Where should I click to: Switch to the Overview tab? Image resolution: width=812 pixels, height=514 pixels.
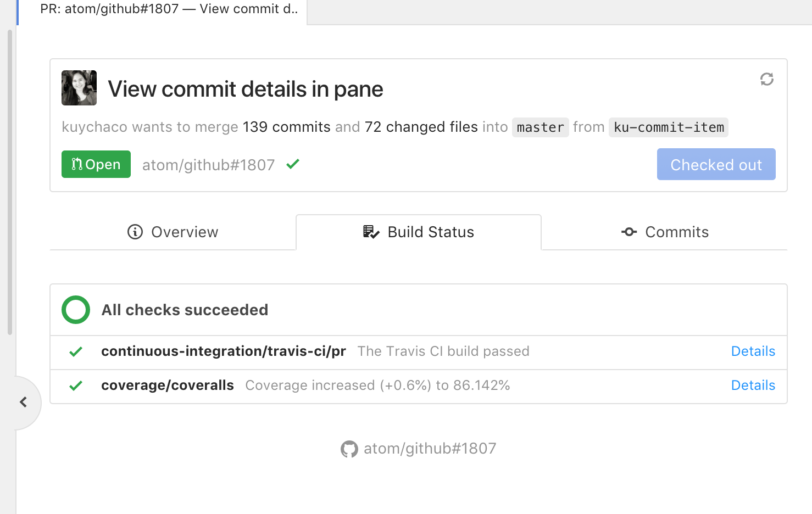point(173,232)
